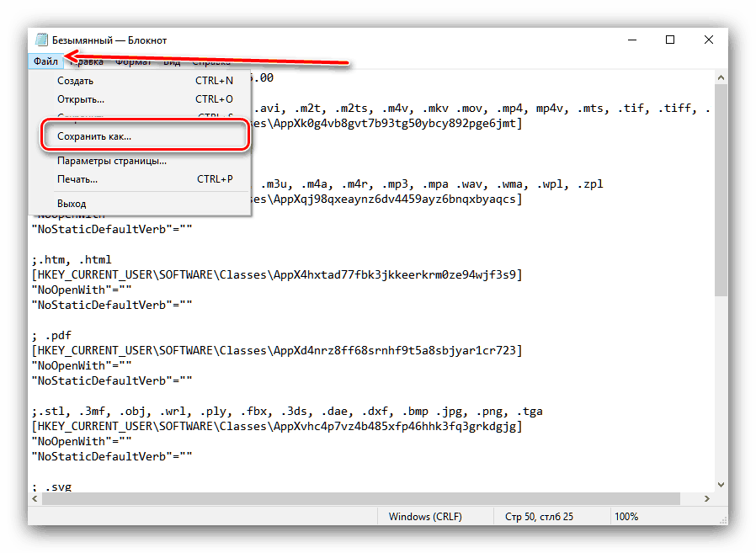The width and height of the screenshot is (756, 553).
Task: Click the ; .pdf comment line
Action: [51, 335]
